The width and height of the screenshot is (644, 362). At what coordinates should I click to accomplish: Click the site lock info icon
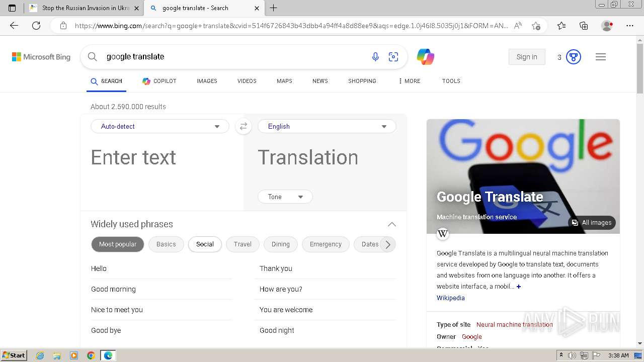63,26
